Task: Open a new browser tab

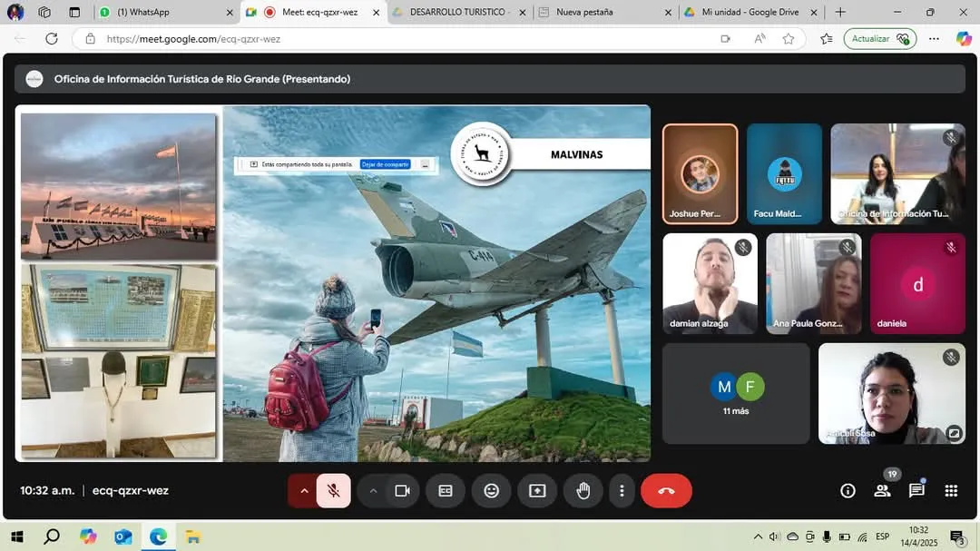Action: 840,12
